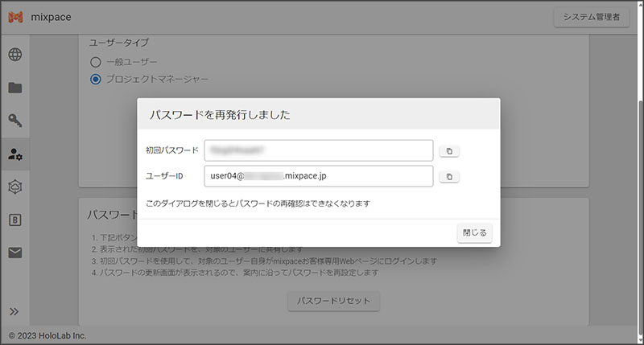Open the globe icon in sidebar
This screenshot has width=644, height=345.
[15, 55]
